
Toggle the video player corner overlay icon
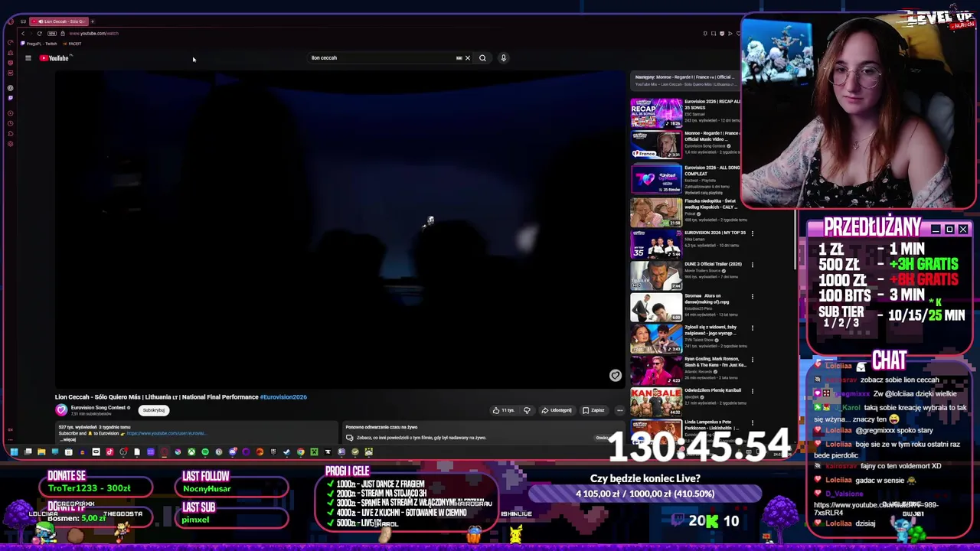pyautogui.click(x=615, y=375)
